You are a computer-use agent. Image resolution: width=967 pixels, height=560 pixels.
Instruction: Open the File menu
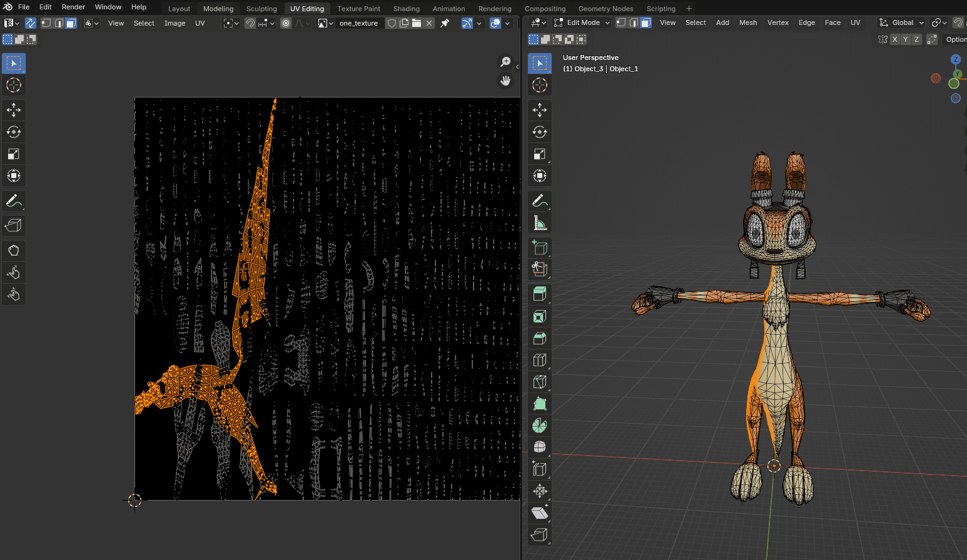(24, 7)
